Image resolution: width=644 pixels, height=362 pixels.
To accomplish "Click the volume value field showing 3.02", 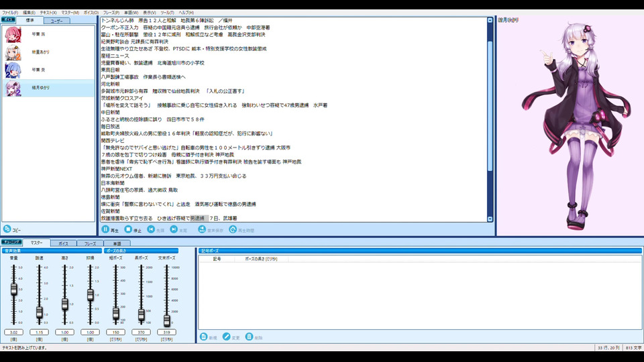I will point(13,332).
